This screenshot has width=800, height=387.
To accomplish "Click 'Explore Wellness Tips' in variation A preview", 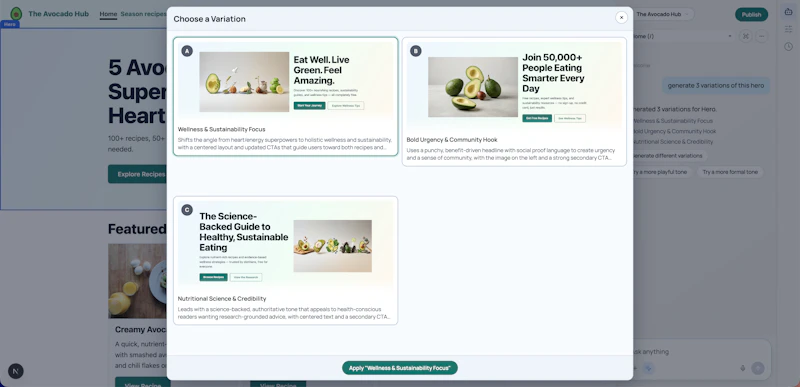I will (x=346, y=106).
